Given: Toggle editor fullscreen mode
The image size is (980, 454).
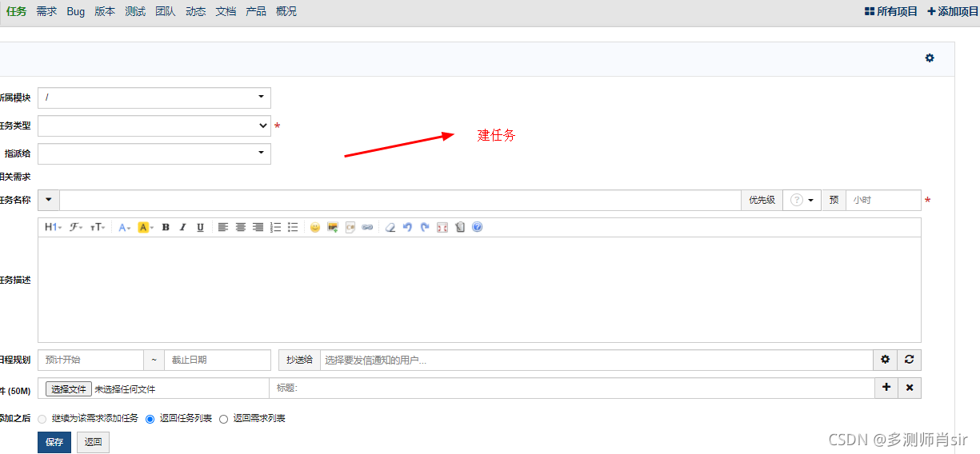Looking at the screenshot, I should point(442,228).
